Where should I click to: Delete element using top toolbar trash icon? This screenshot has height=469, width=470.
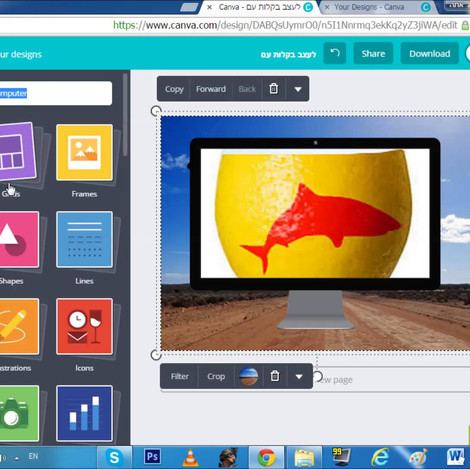[x=274, y=89]
